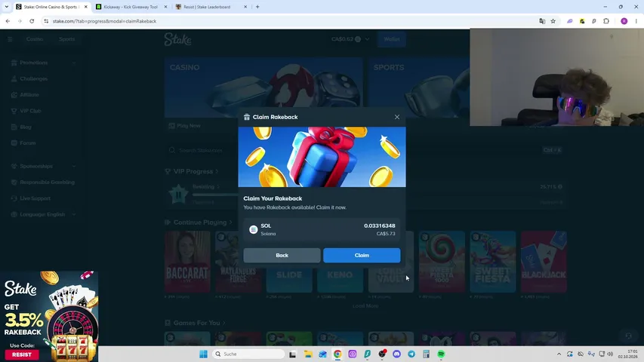This screenshot has width=644, height=362.
Task: Click the Stake logo in header
Action: click(x=178, y=39)
